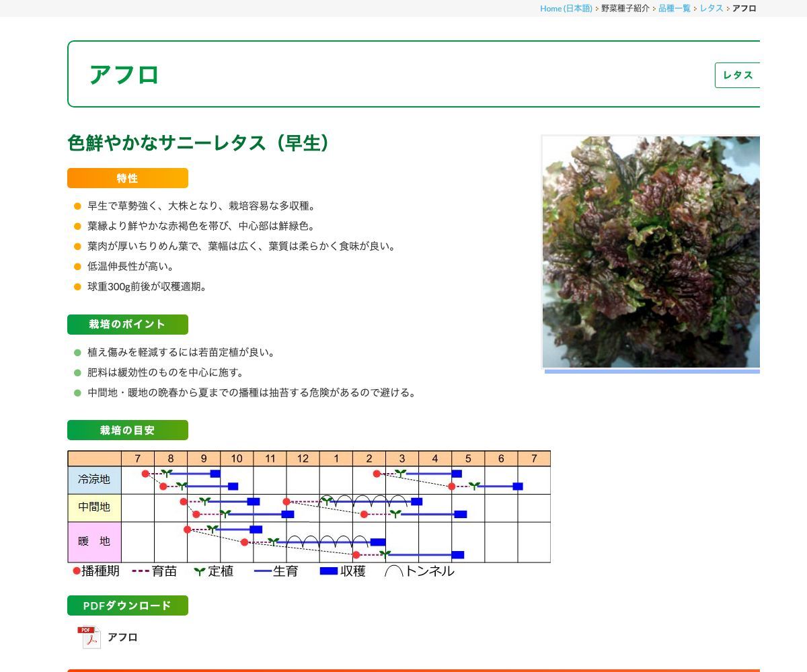The image size is (807, 672).
Task: Click the 栽培のポイント green header band
Action: click(x=128, y=324)
